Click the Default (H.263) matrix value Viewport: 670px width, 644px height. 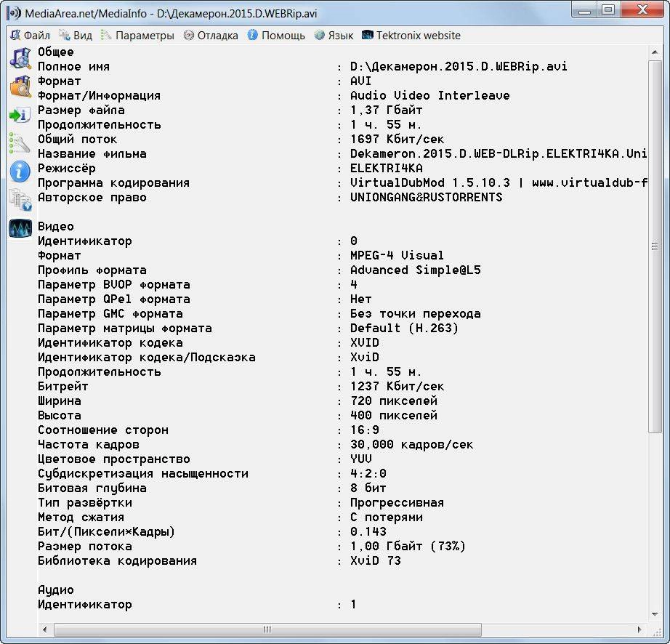404,329
